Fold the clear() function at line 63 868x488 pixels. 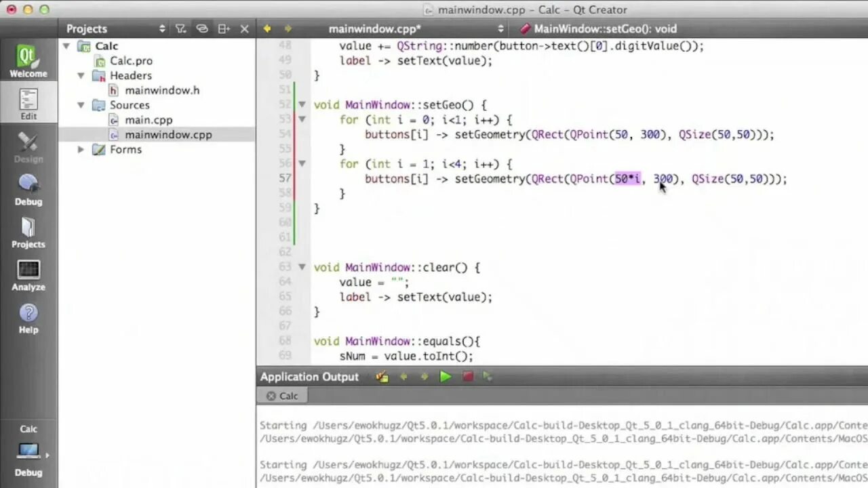302,267
